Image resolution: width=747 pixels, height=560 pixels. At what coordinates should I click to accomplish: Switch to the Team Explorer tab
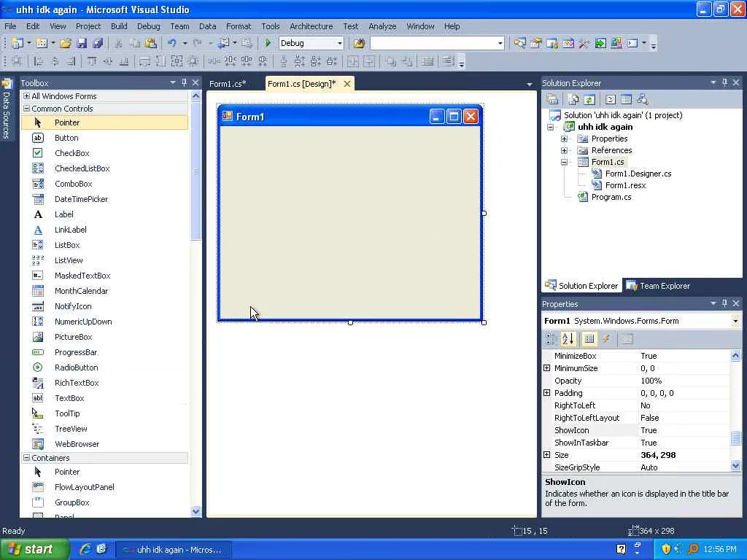click(659, 286)
